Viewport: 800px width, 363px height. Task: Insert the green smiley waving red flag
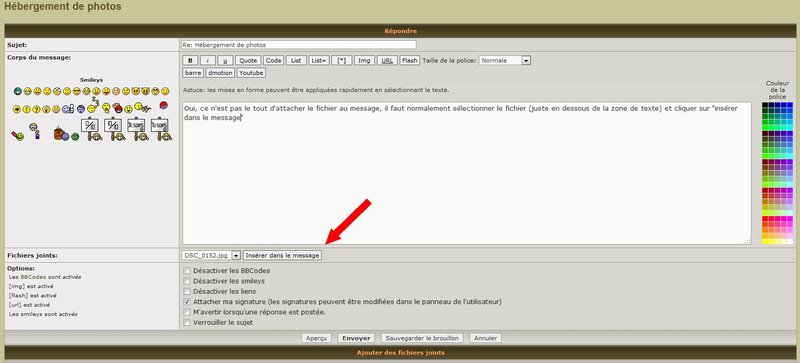pyautogui.click(x=18, y=135)
